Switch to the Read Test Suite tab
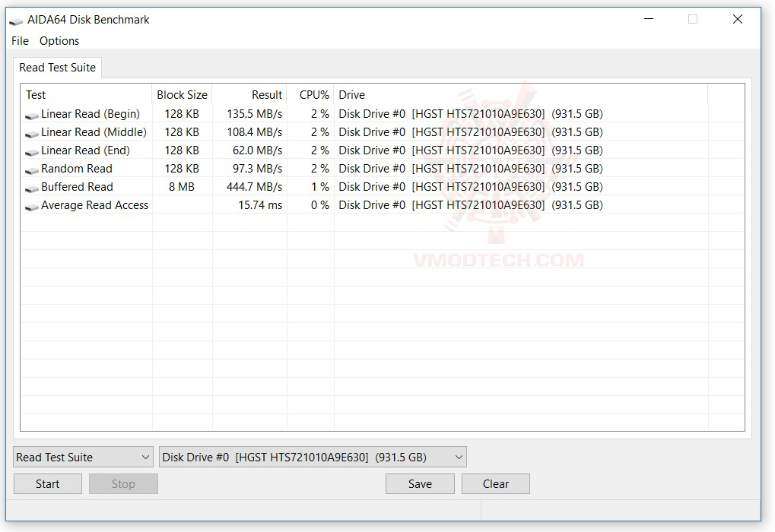The width and height of the screenshot is (775, 532). click(x=57, y=68)
